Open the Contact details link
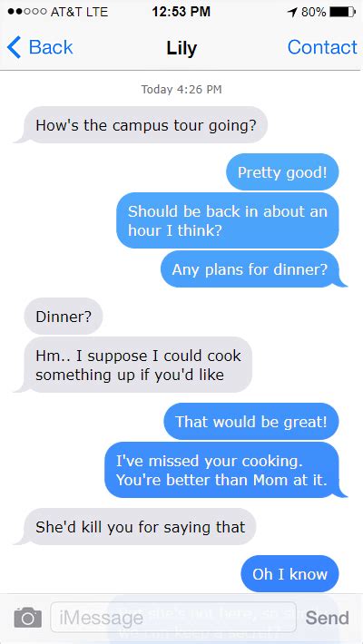This screenshot has width=363, height=644. coord(322,47)
